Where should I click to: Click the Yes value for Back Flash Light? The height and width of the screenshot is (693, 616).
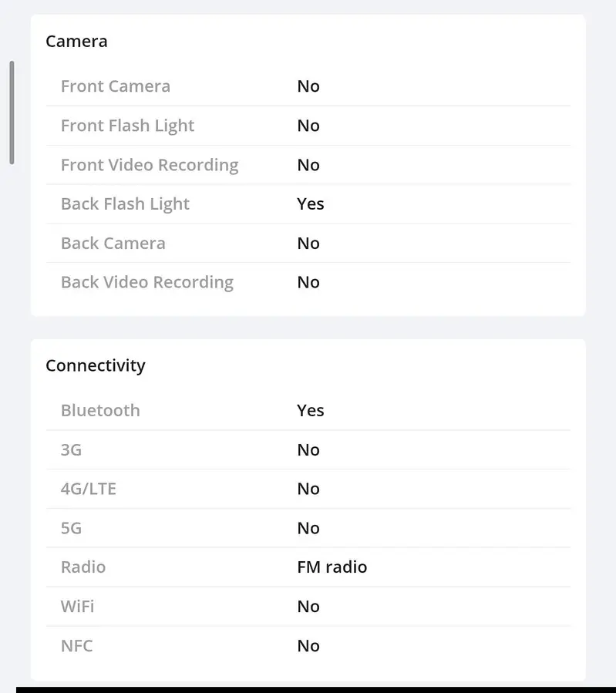[x=311, y=204]
